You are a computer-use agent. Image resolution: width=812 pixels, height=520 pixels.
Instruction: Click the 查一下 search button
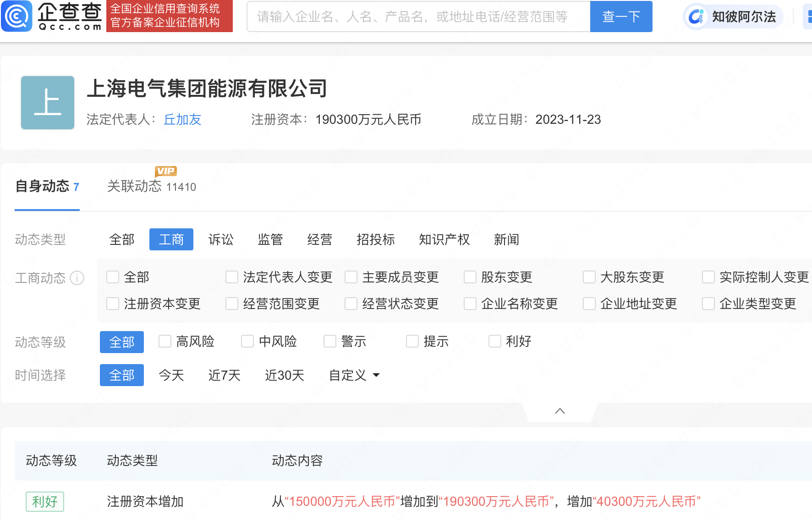click(x=621, y=17)
